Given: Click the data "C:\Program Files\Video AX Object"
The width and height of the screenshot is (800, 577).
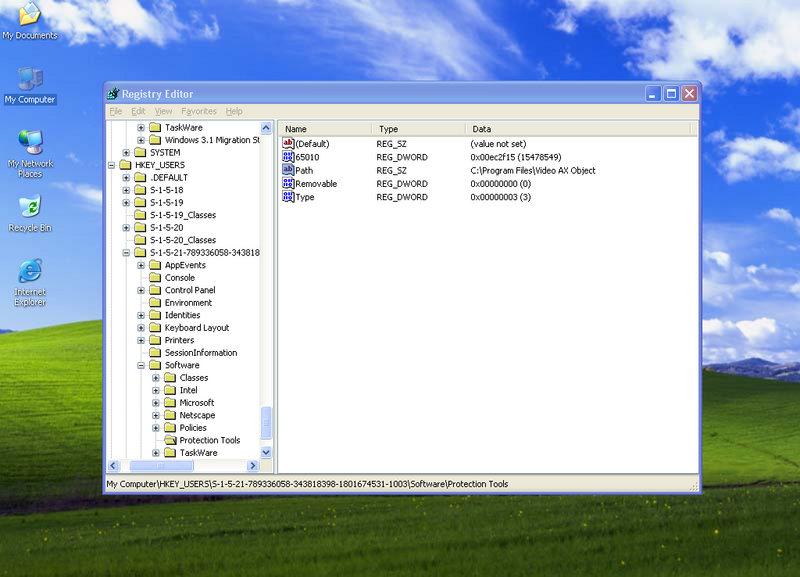Looking at the screenshot, I should click(x=533, y=170).
